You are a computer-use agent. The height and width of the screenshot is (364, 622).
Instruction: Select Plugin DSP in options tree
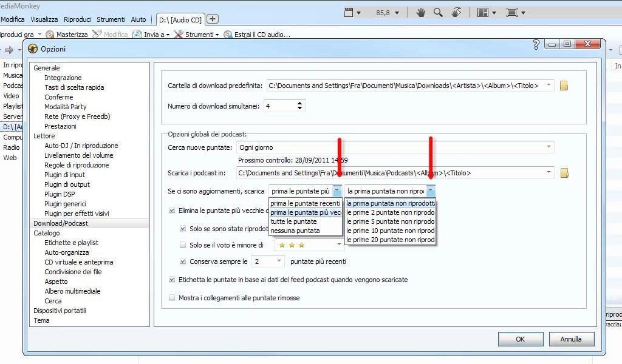(x=60, y=194)
